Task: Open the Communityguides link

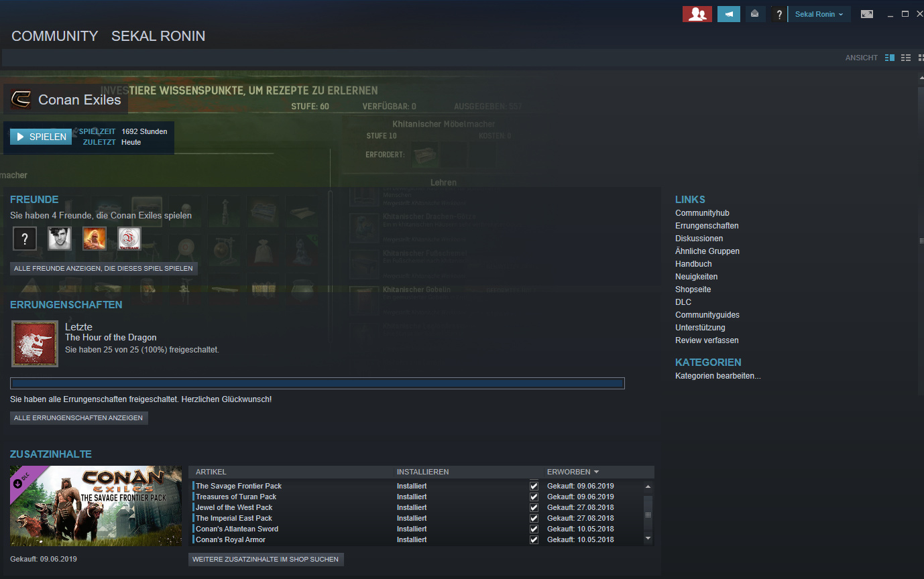Action: [707, 315]
